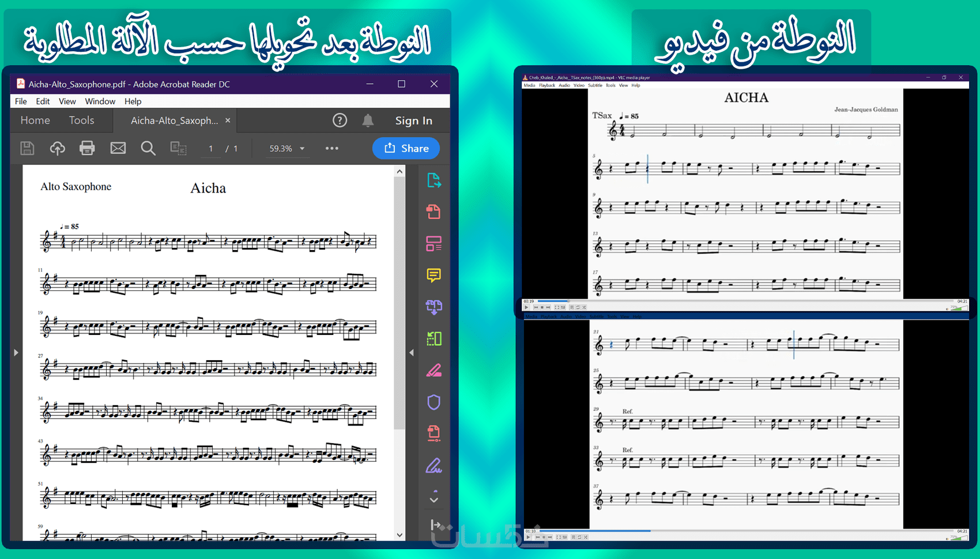Click Play in the VLC window at 00:19
The width and height of the screenshot is (980, 559).
click(x=526, y=307)
